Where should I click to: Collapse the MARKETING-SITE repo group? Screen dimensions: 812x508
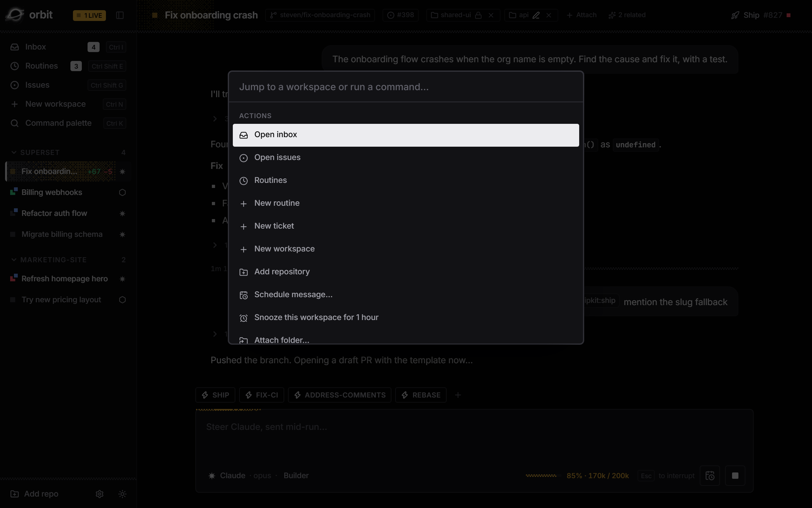click(14, 260)
